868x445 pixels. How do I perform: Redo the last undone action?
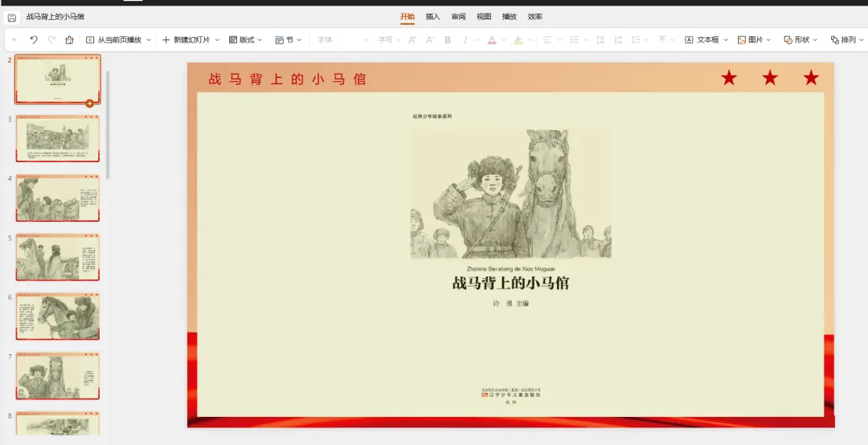click(x=51, y=40)
